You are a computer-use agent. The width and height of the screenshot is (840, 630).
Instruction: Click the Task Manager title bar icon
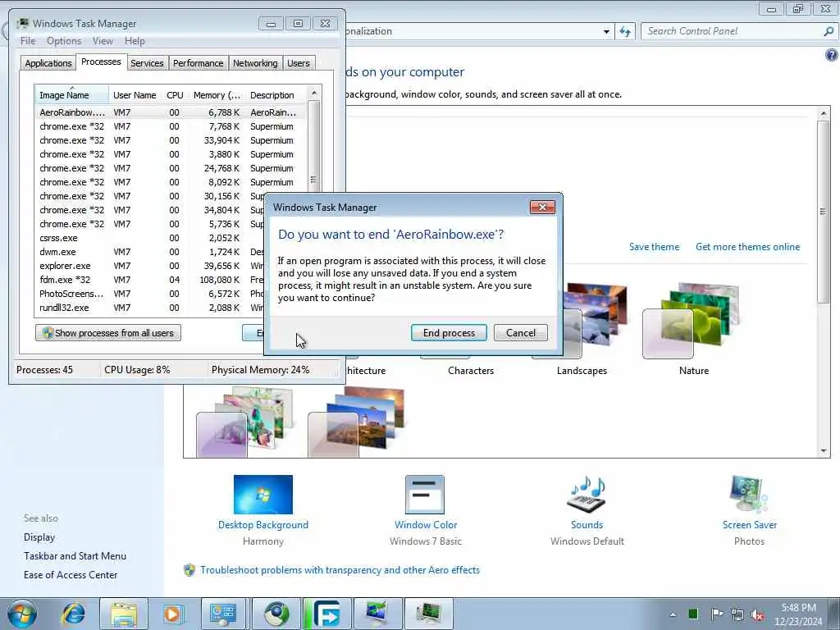click(23, 24)
